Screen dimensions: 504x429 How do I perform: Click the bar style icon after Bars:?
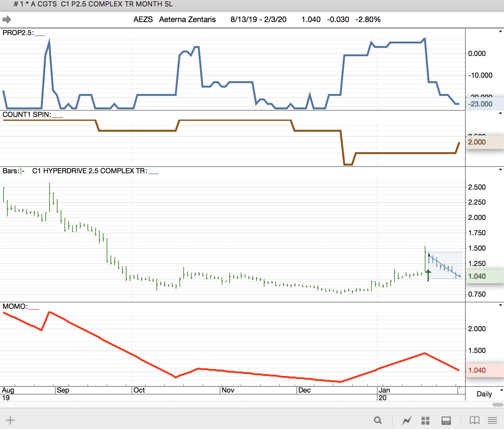click(23, 171)
